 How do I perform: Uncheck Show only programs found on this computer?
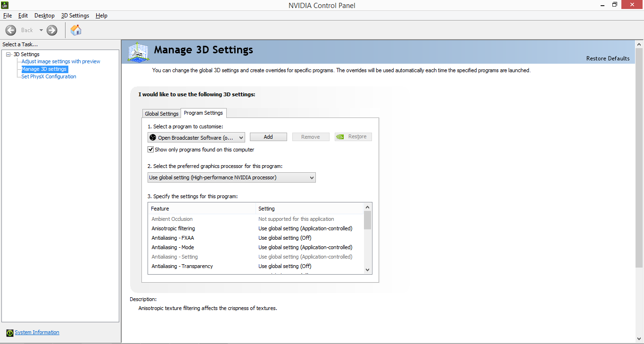[x=151, y=150]
